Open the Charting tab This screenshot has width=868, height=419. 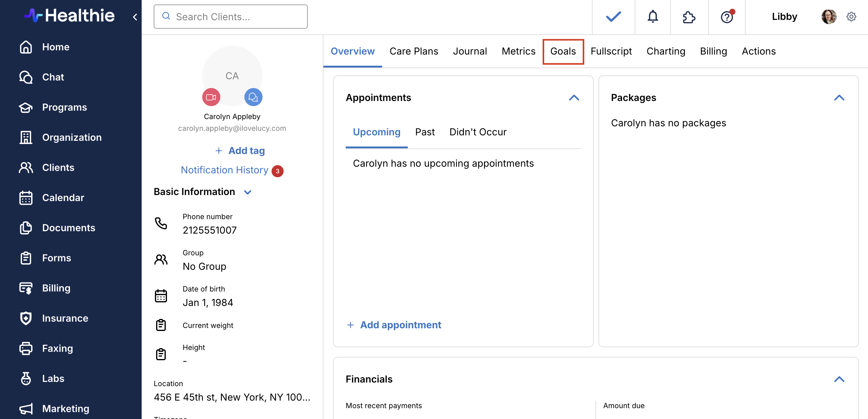coord(665,51)
